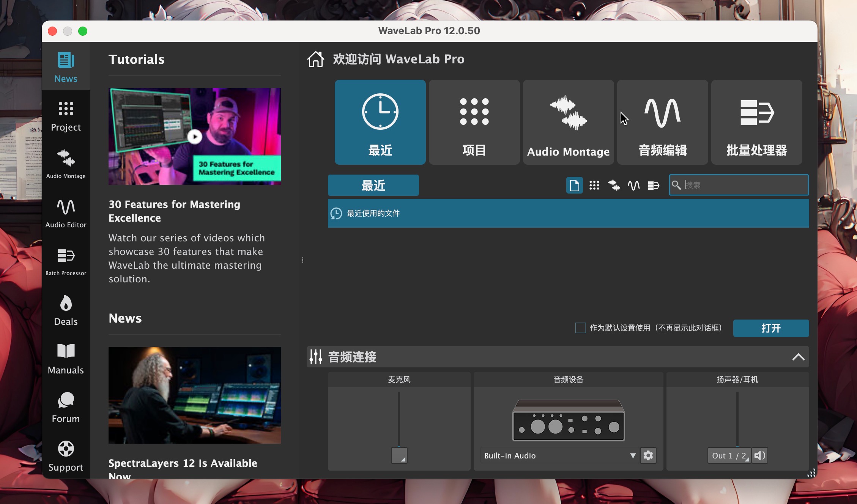The height and width of the screenshot is (504, 857).
Task: Select Audio Editor in the left sidebar
Action: 66,213
